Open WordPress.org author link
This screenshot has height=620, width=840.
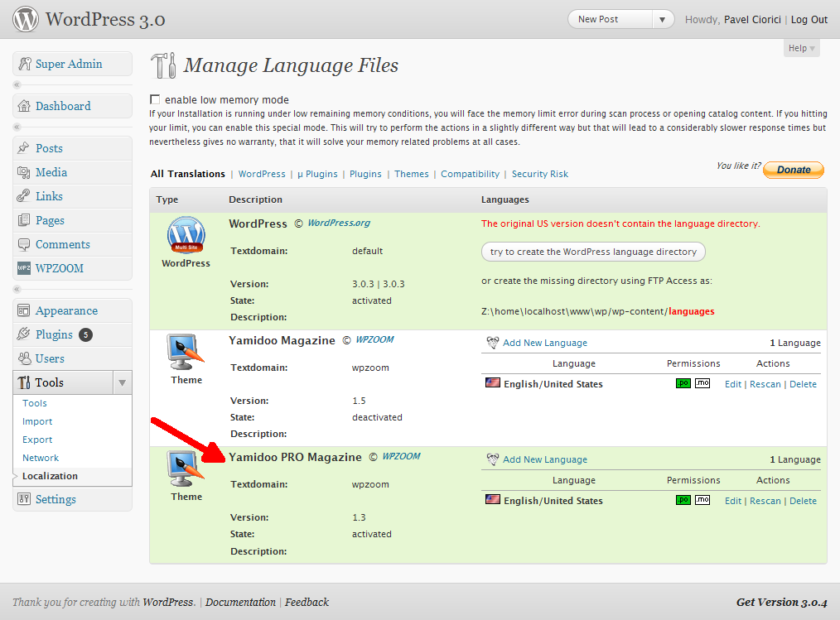click(339, 223)
